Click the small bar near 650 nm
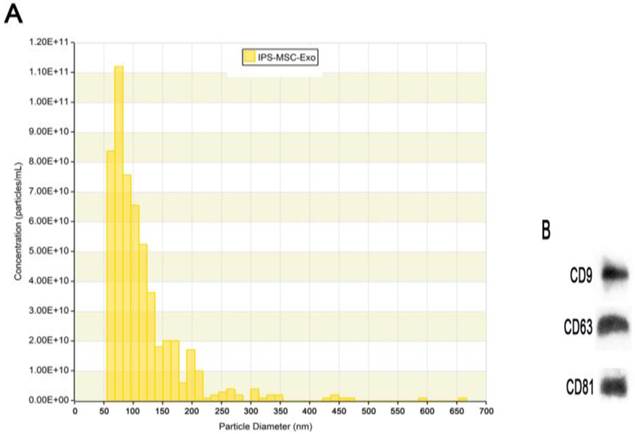 tap(460, 398)
